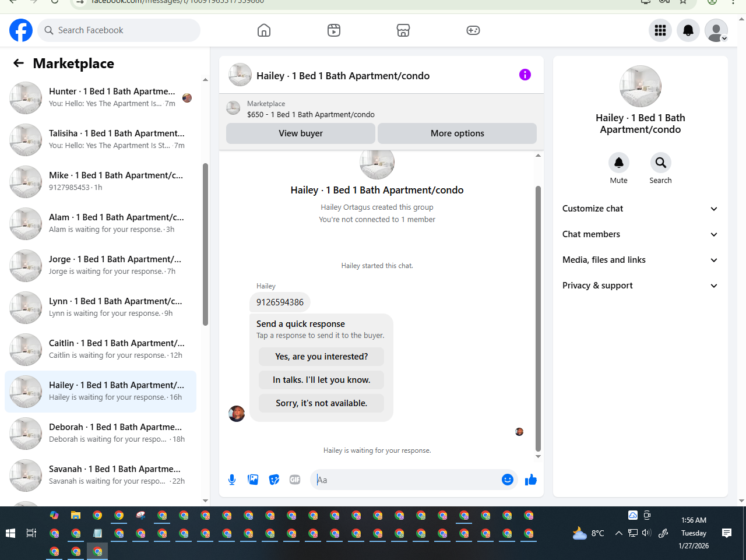Image resolution: width=746 pixels, height=560 pixels.
Task: Open Talisiha's apartment conversation
Action: 100,140
